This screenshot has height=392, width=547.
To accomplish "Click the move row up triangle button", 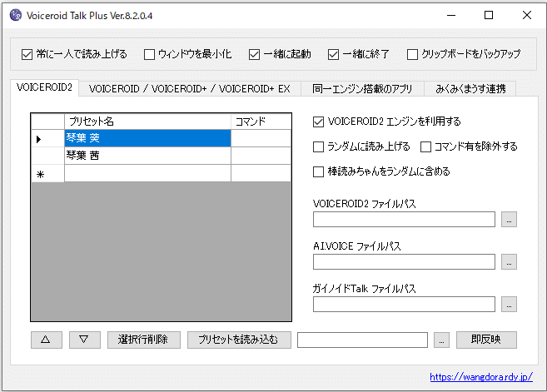I will pyautogui.click(x=47, y=340).
